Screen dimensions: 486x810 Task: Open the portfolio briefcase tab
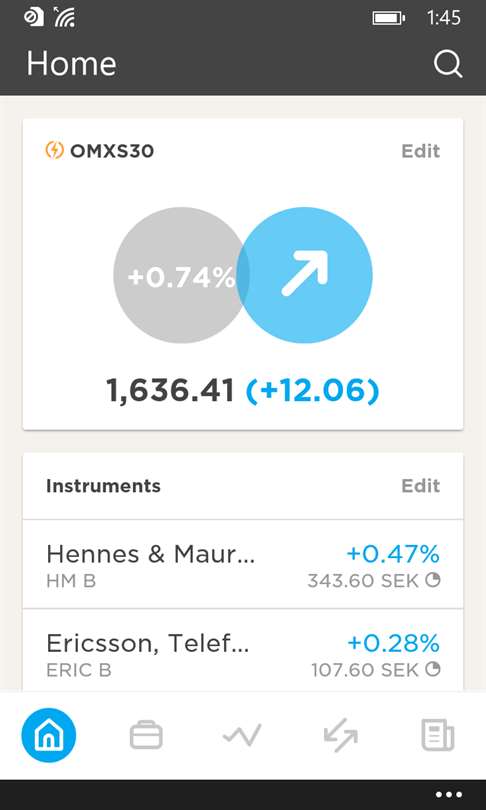point(146,735)
